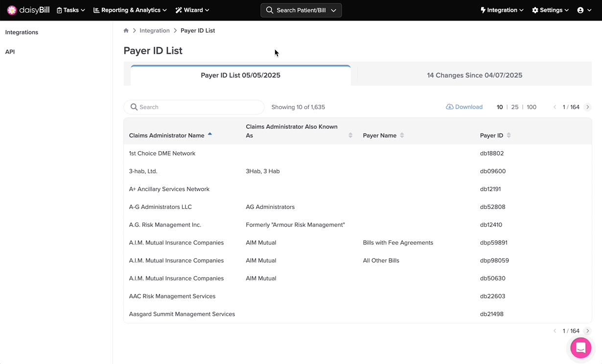Click the Showing 10 of 1,635 text

tap(298, 107)
